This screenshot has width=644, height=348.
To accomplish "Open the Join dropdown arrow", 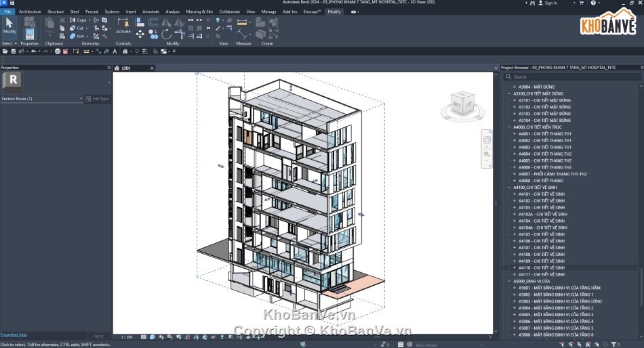I will [x=87, y=36].
